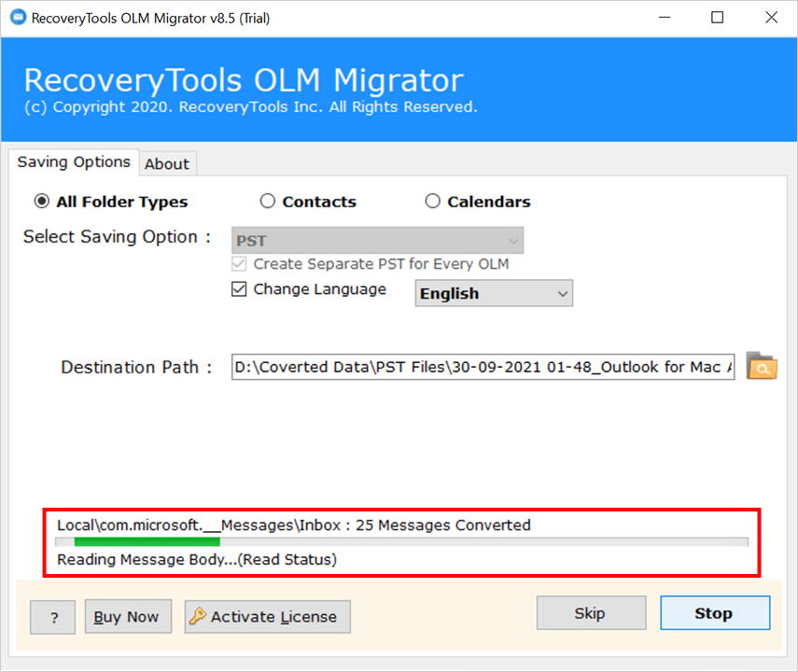798x672 pixels.
Task: Click the green conversion progress bar
Action: click(401, 541)
